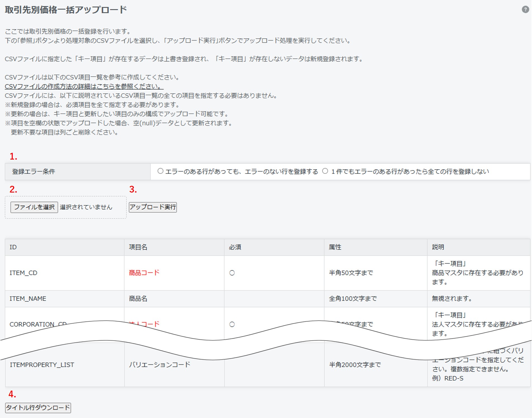Click the 必須 column header
Viewport: 532px width, 418px height.
point(235,247)
